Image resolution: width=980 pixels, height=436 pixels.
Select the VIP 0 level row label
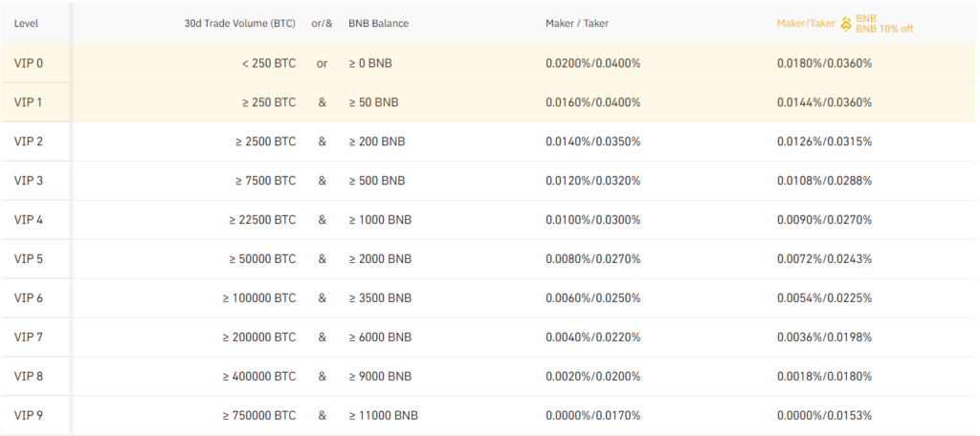29,63
